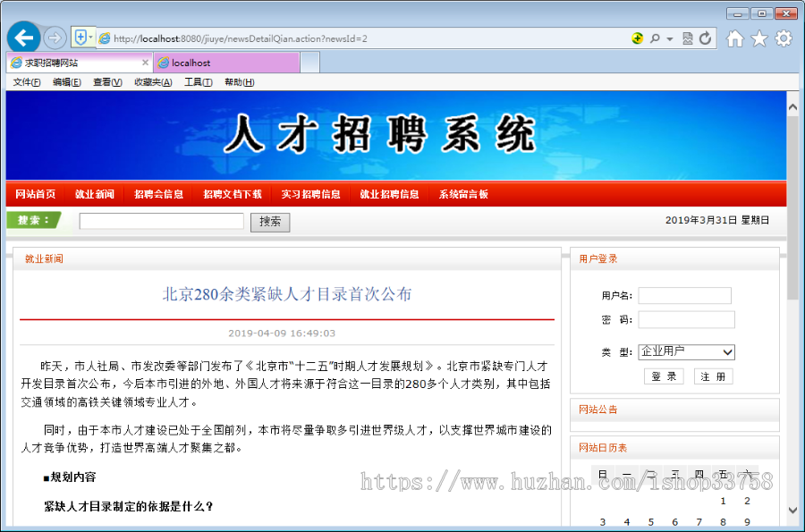Click the browser back arrow icon

click(x=22, y=37)
